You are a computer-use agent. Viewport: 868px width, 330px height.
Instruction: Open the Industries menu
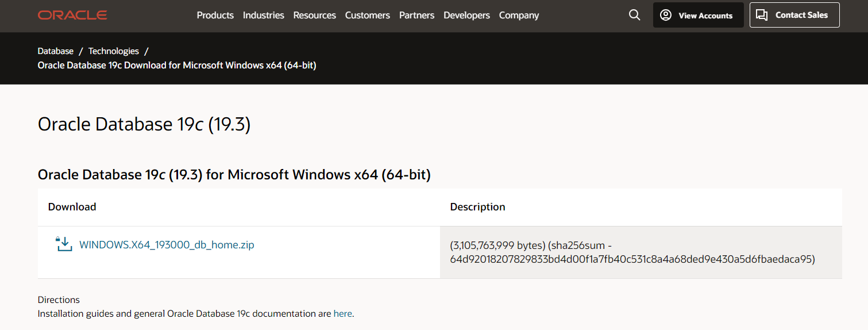263,16
